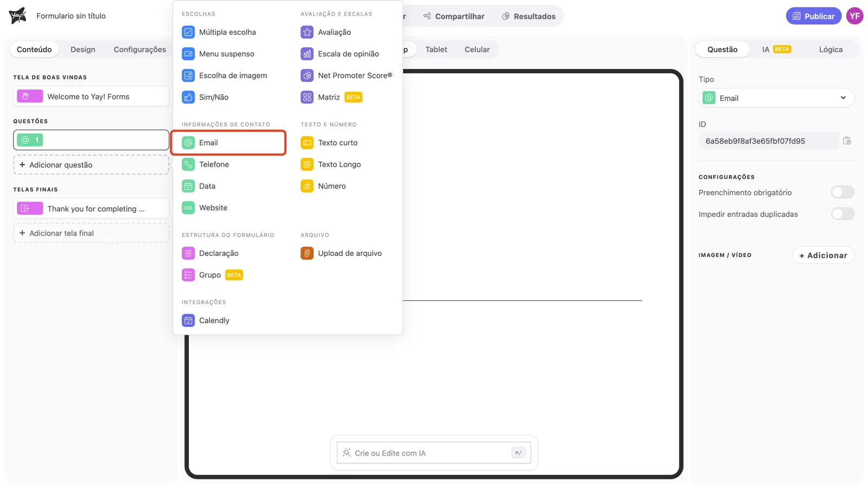Click the Publicar button
868x488 pixels.
tap(813, 16)
